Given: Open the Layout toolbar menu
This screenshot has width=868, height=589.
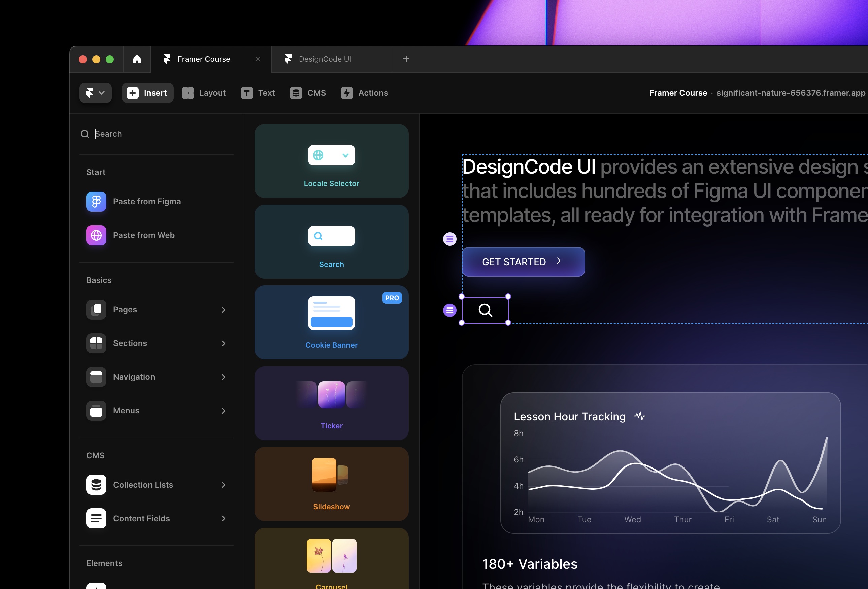Looking at the screenshot, I should coord(204,93).
